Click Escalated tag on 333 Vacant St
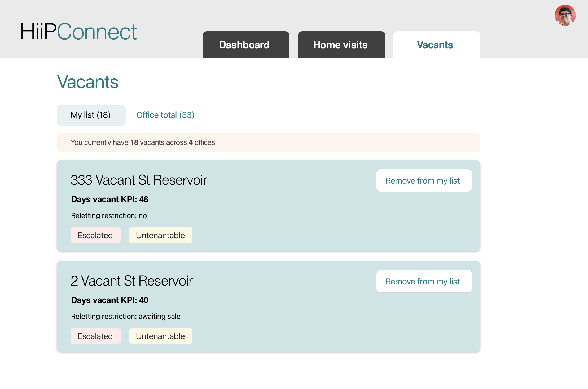This screenshot has width=588, height=389. click(95, 235)
